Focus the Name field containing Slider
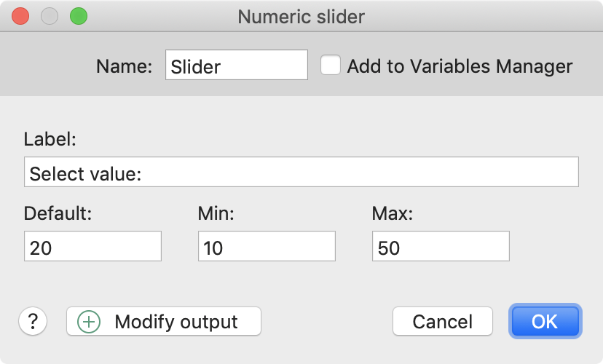Viewport: 603px width, 364px height. point(237,65)
